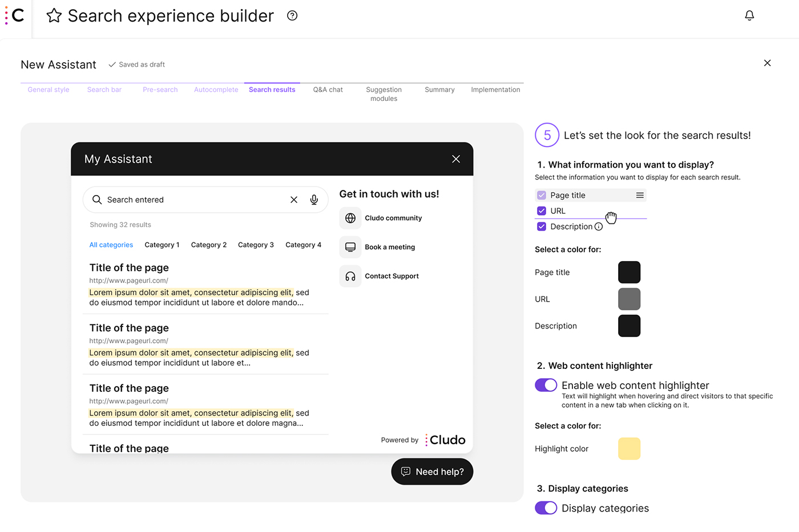Open the Implementation tab
Viewport: 799px width, 532px height.
pos(495,90)
